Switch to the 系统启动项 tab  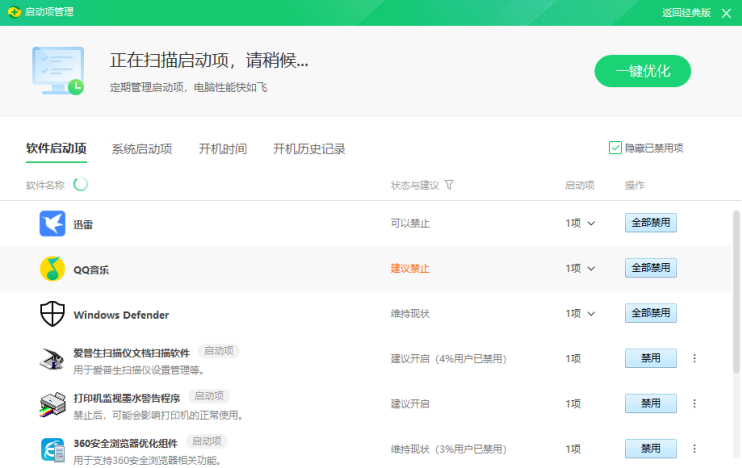tap(142, 149)
